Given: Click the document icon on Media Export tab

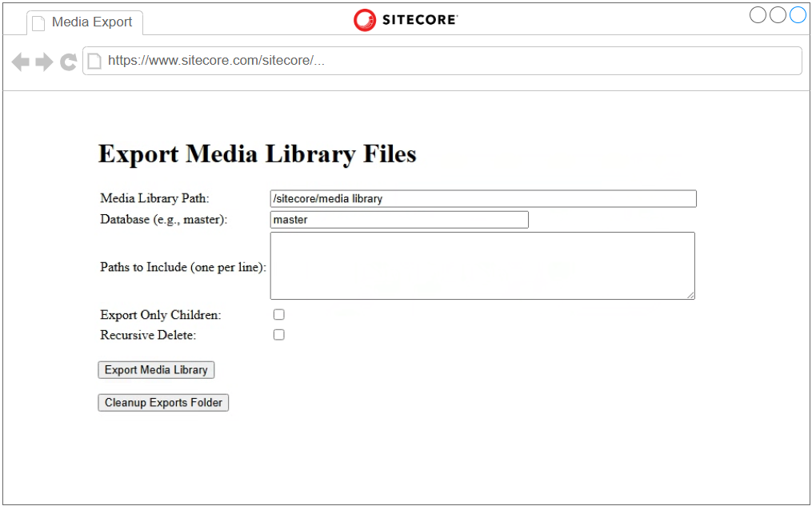Looking at the screenshot, I should click(38, 23).
